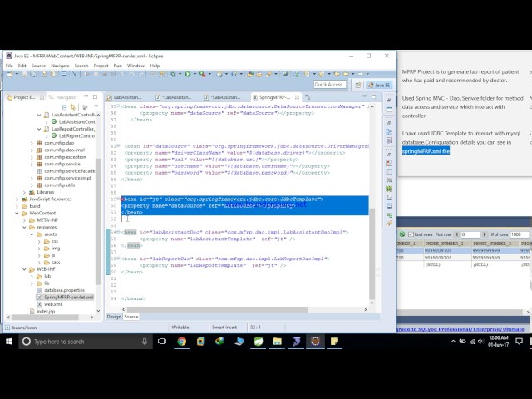
Task: Click the Save toolbar icon
Action: coord(24,74)
